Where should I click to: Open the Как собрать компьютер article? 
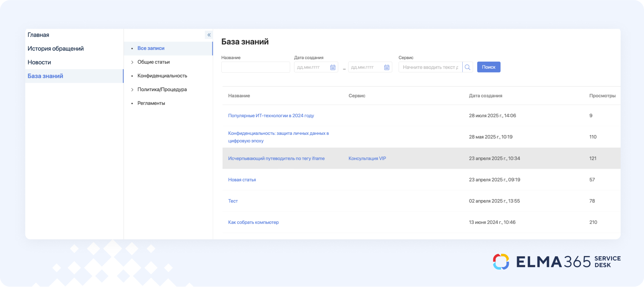253,222
